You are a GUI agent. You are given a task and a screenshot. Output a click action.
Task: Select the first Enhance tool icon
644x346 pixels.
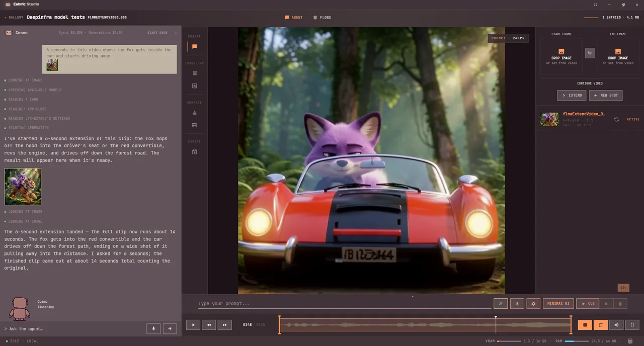click(x=195, y=113)
